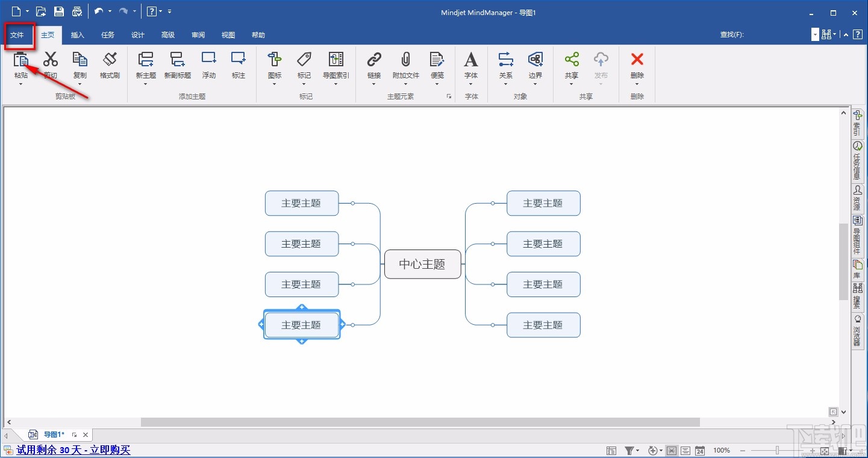The width and height of the screenshot is (868, 458).
Task: Click the New document icon
Action: [16, 11]
